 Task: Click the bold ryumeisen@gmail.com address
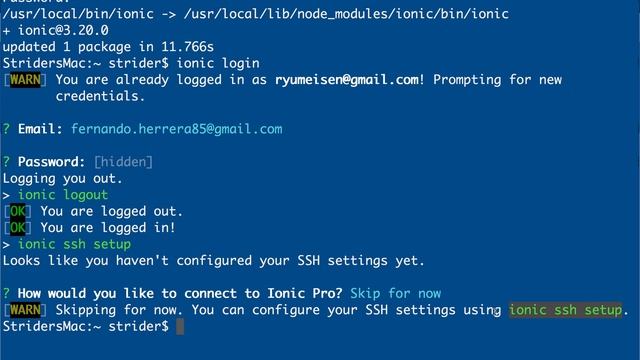[x=347, y=80]
